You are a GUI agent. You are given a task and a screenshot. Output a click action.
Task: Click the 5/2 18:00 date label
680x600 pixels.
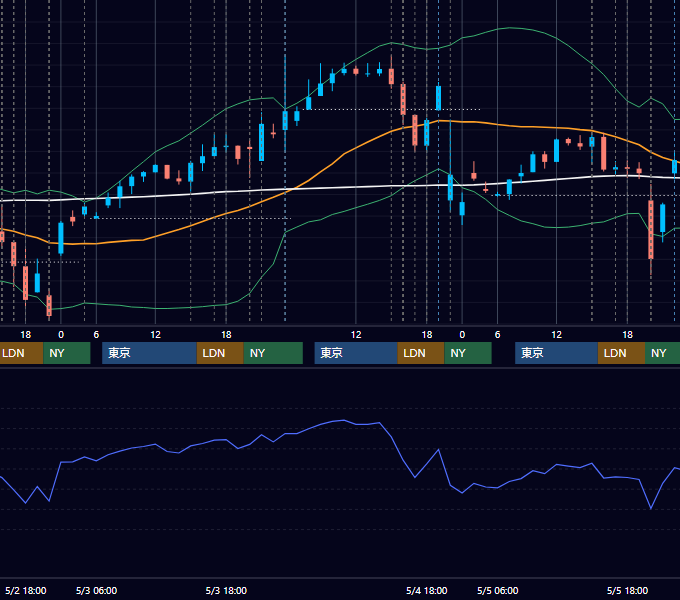point(26,590)
